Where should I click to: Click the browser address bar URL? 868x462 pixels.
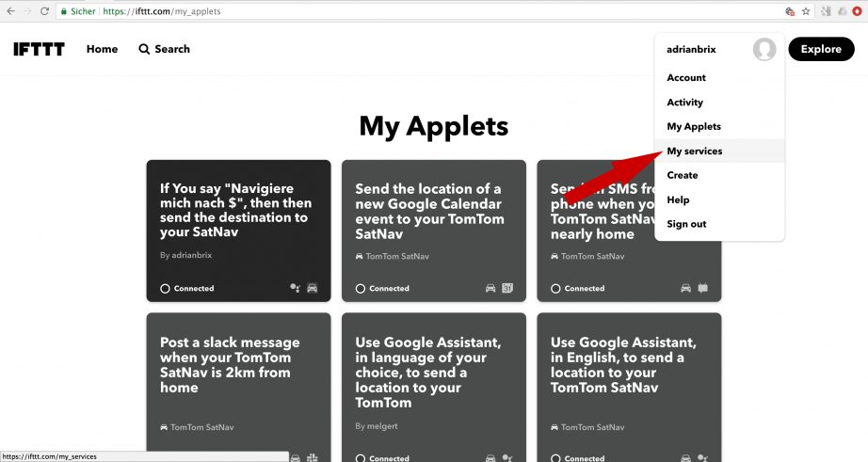(188, 11)
